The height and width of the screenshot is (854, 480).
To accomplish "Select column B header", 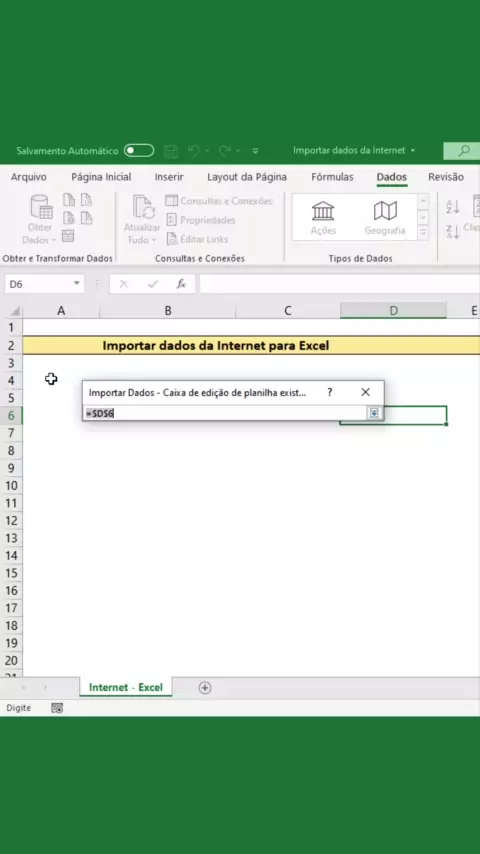I will click(x=168, y=311).
